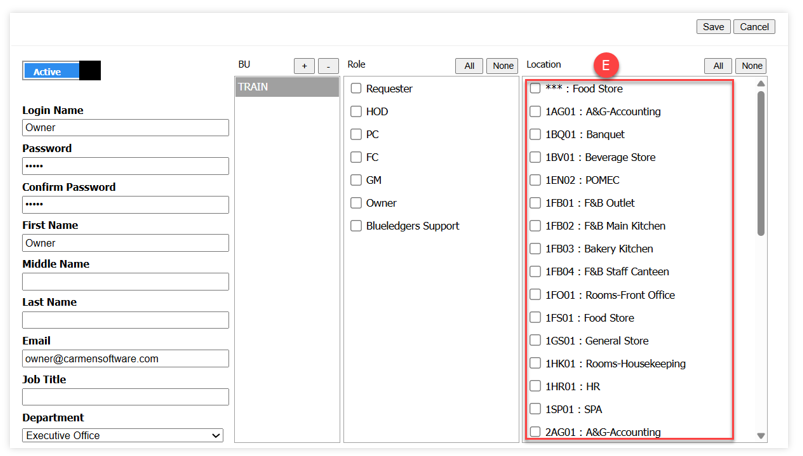This screenshot has width=803, height=456.
Task: Enable the HOD role checkbox
Action: pos(356,112)
